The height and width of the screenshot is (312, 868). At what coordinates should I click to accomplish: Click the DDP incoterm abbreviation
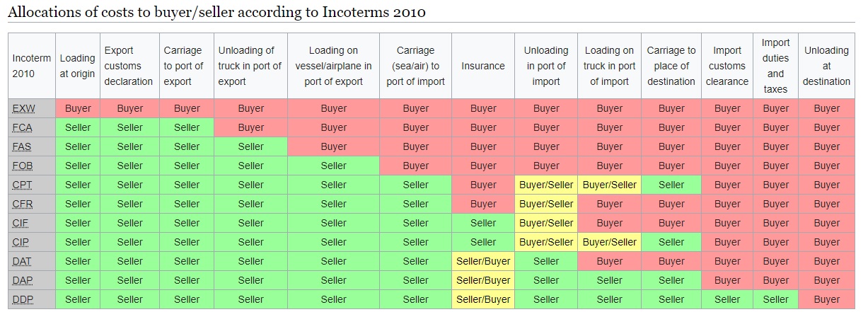click(x=22, y=300)
